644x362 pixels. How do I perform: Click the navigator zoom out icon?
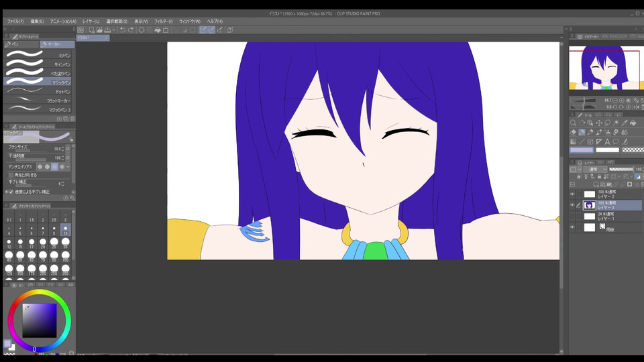[x=615, y=100]
